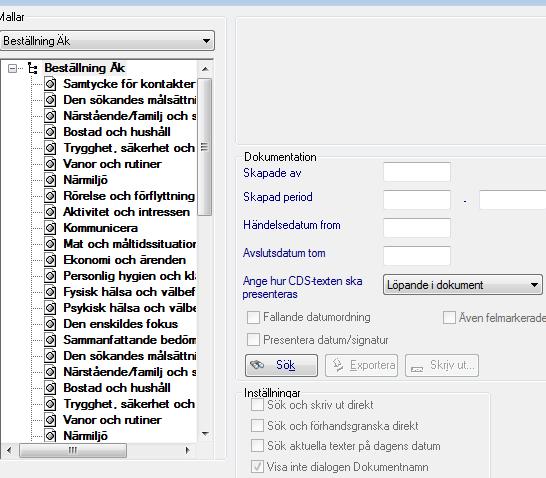
Task: Click the tree's scroll left arrow
Action: coord(9,451)
